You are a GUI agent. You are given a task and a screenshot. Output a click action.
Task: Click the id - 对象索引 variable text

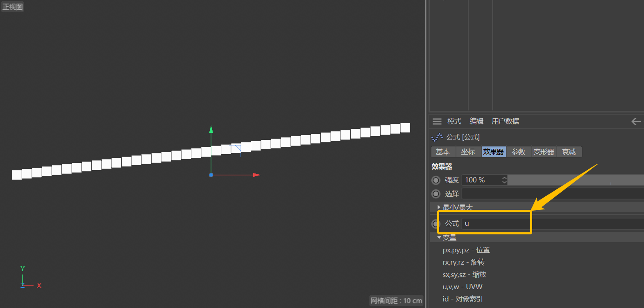click(x=463, y=299)
